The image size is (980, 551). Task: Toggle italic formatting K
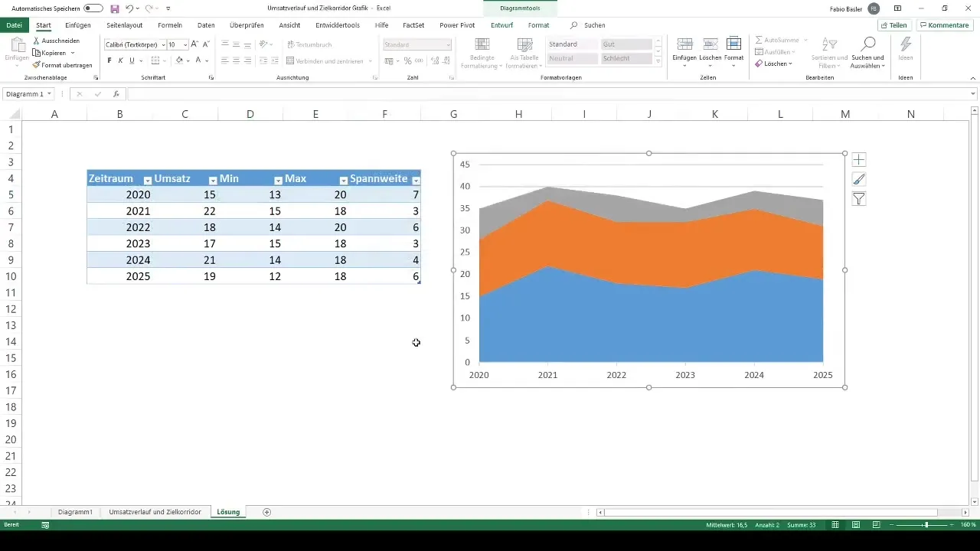pos(120,60)
